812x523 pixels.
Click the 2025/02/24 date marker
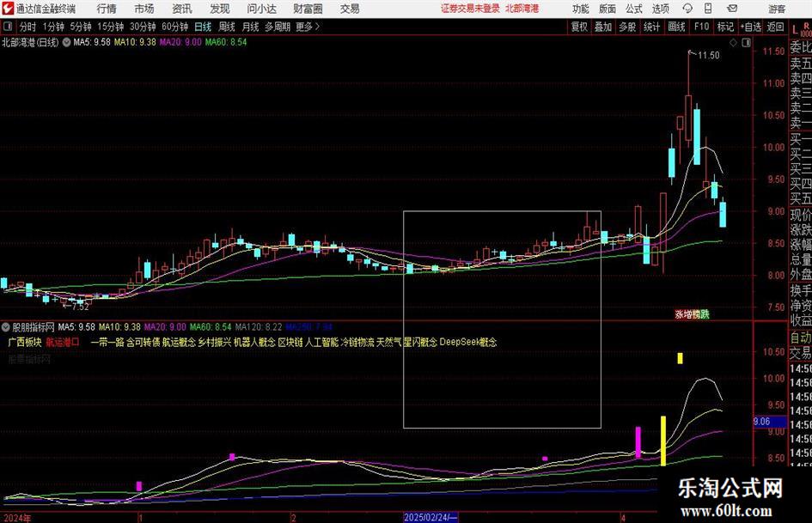(x=430, y=517)
